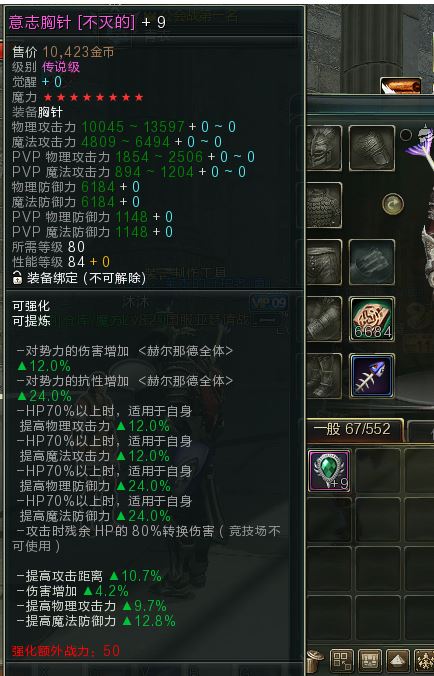Viewport: 434px width, 676px height.
Task: Click the bottom-left boots equipment slot
Action: pos(324,376)
